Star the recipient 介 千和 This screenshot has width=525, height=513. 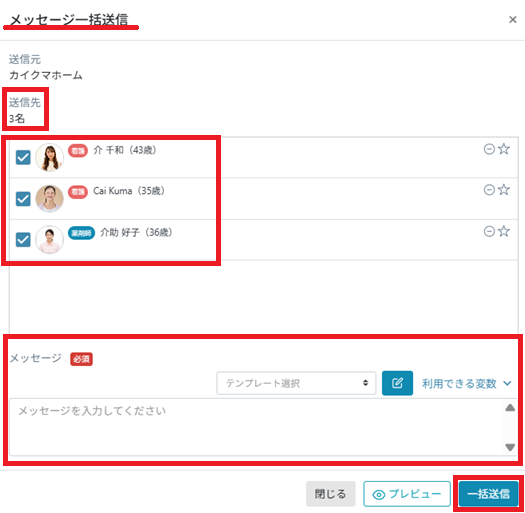[504, 149]
